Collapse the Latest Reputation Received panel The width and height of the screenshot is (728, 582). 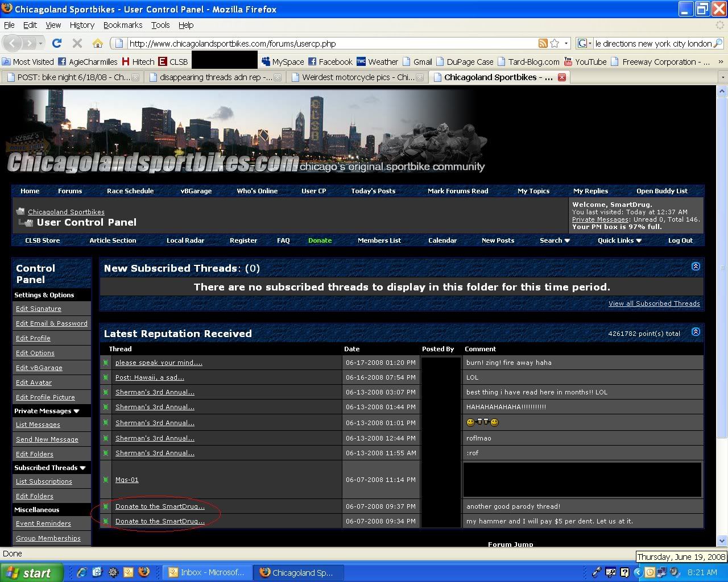point(696,331)
